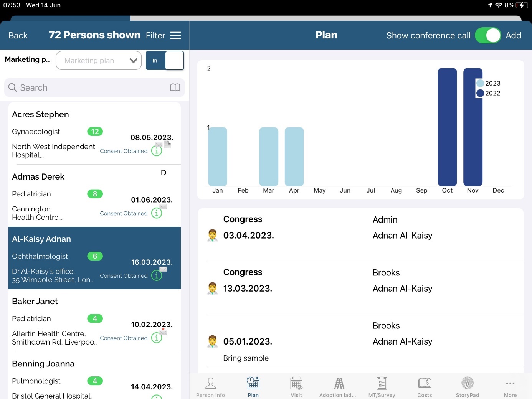Tap the consent info icon for Acres Stephen
This screenshot has height=399, width=532.
pos(157,151)
